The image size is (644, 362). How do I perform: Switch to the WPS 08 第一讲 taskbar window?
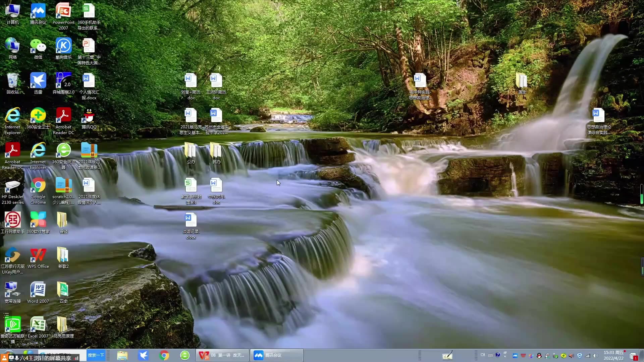[x=222, y=355]
